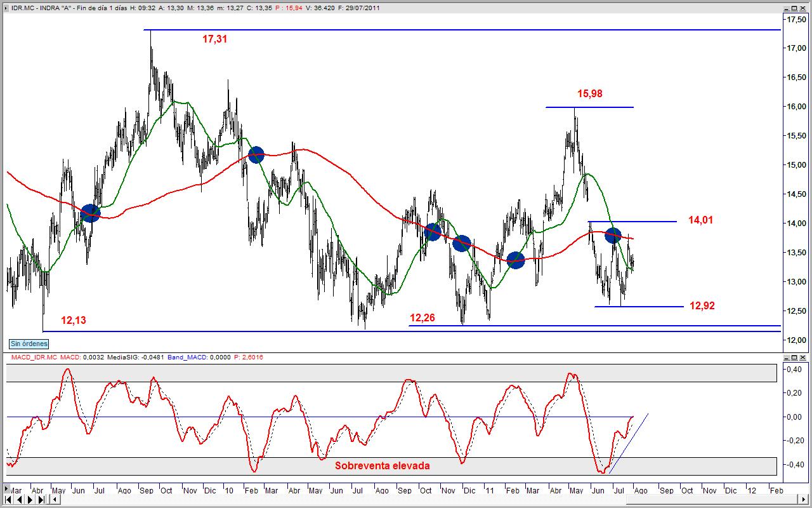The image size is (812, 508).
Task: Jump to the first bar of the chart
Action: 9,499
